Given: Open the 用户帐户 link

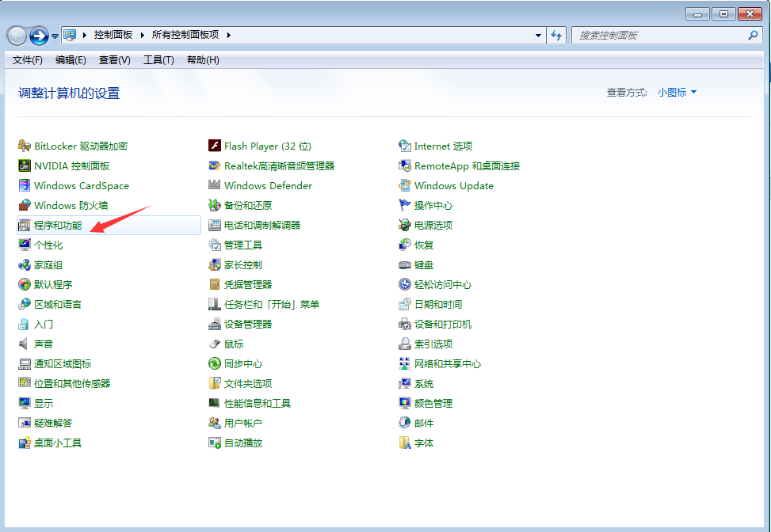Looking at the screenshot, I should 243,423.
